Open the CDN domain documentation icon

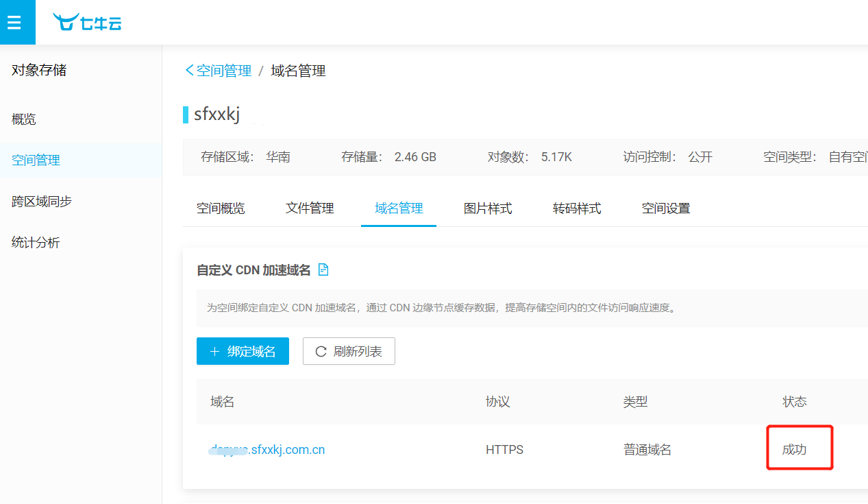pos(323,269)
